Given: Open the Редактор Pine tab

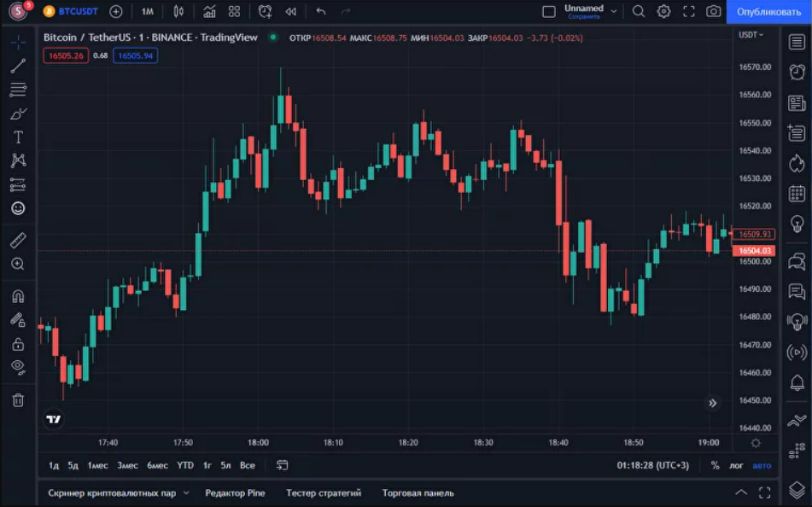Looking at the screenshot, I should pyautogui.click(x=235, y=492).
